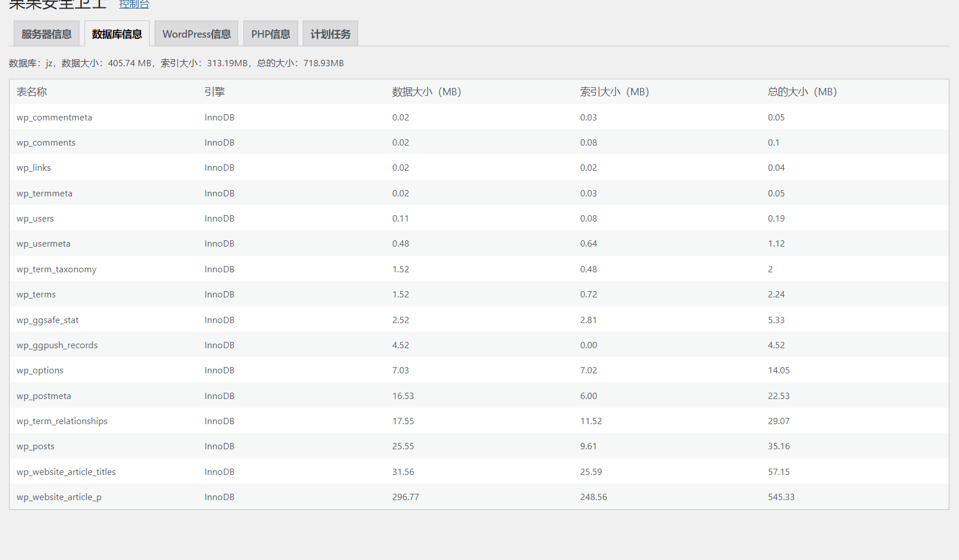Select the wp_website_article_titles table name
Viewport: 959px width, 560px height.
pyautogui.click(x=66, y=472)
